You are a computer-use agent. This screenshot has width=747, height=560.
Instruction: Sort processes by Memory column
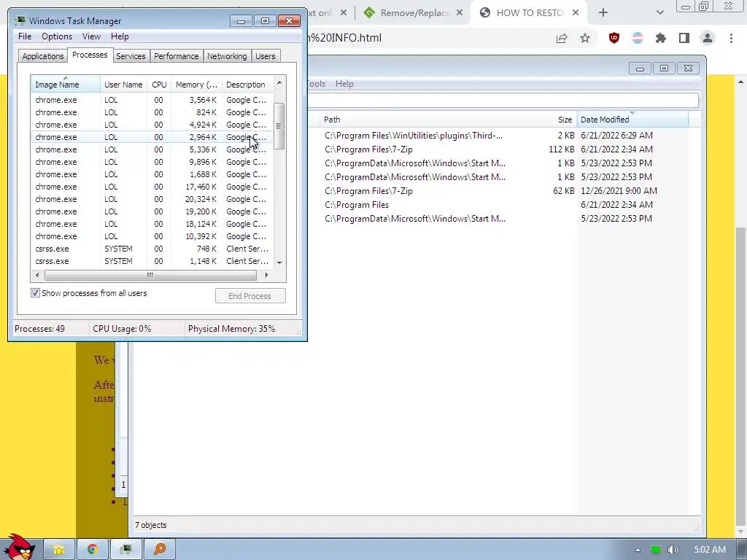pos(196,85)
